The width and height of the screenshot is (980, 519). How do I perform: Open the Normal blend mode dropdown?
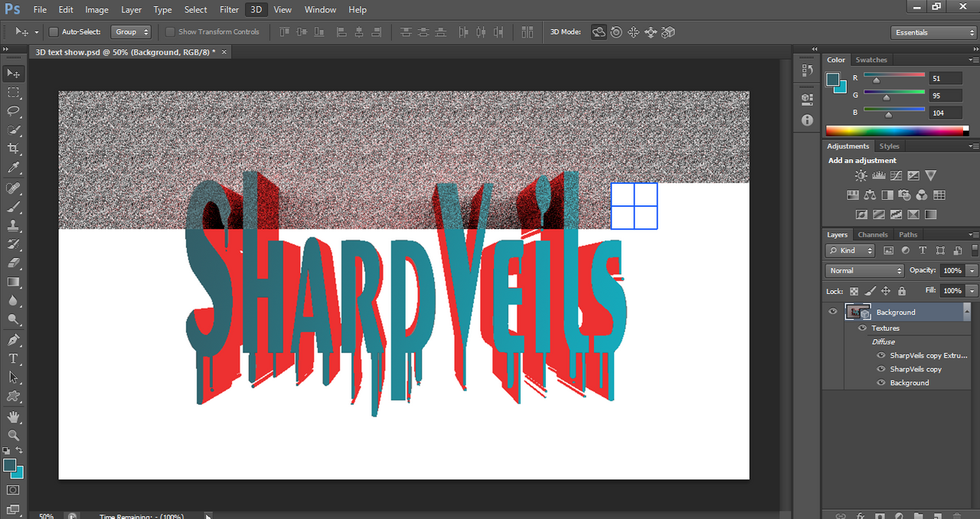[x=865, y=270]
